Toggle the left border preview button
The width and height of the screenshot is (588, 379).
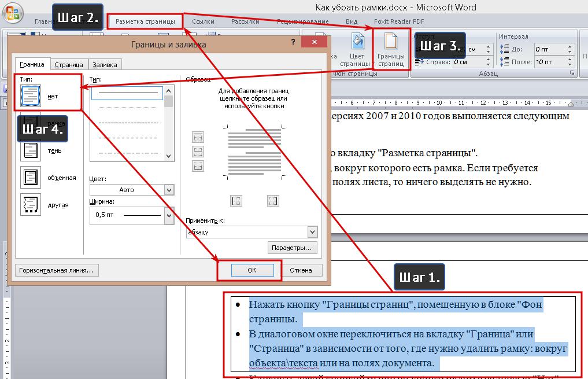(x=236, y=201)
